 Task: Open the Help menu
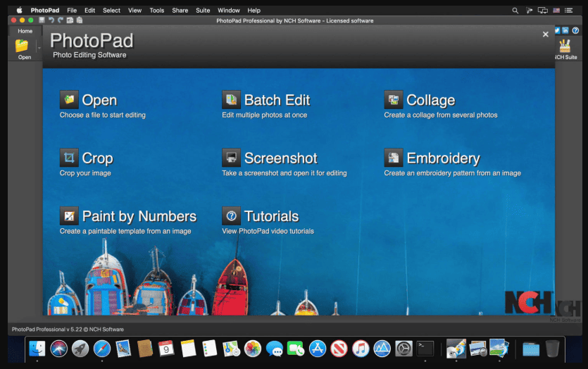254,11
